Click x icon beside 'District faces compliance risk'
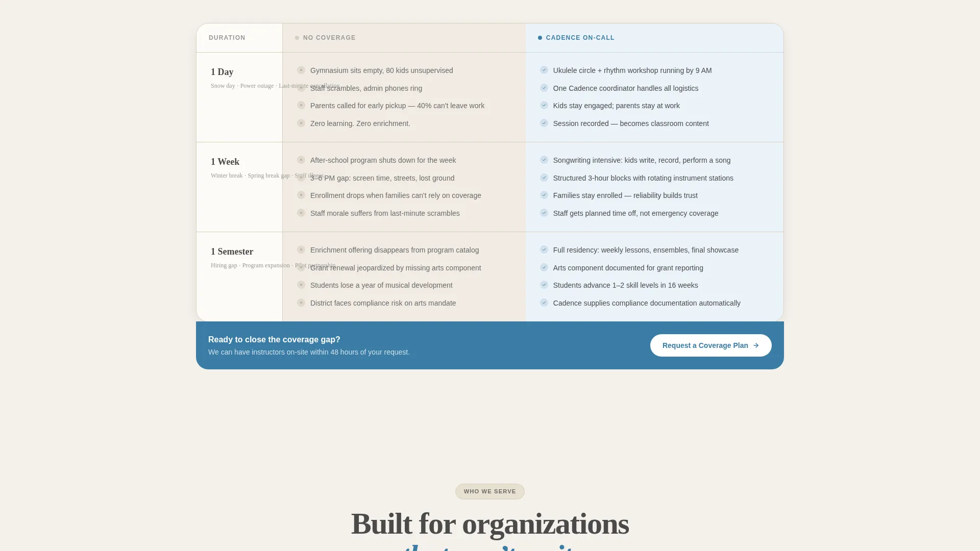 point(301,303)
